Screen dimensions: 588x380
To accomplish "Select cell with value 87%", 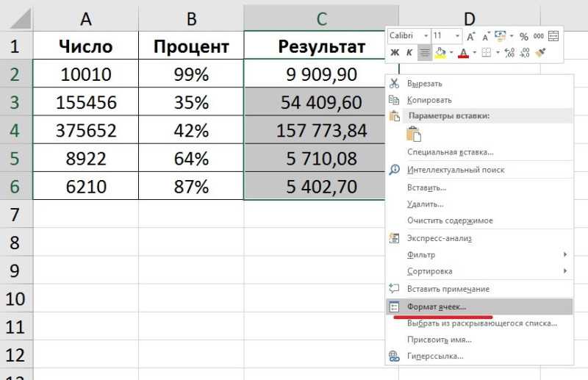I will coord(191,186).
